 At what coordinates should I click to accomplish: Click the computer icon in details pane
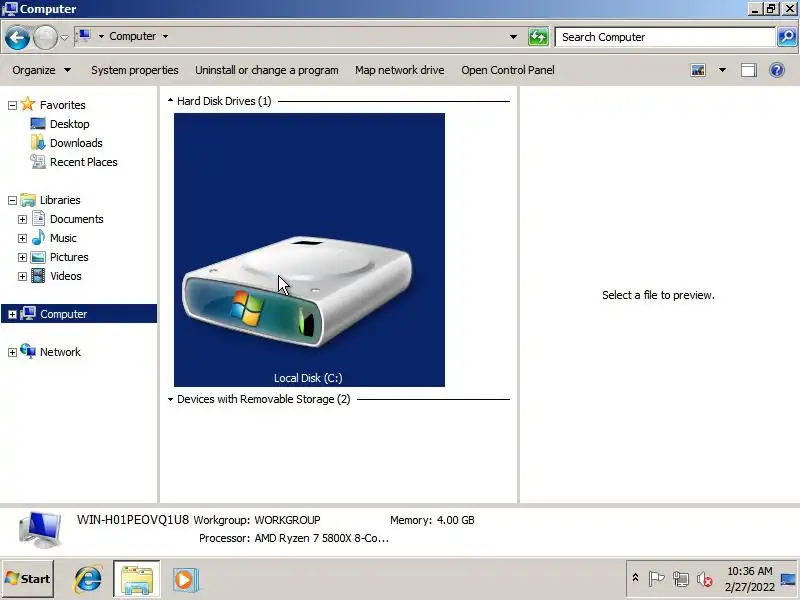pos(40,530)
